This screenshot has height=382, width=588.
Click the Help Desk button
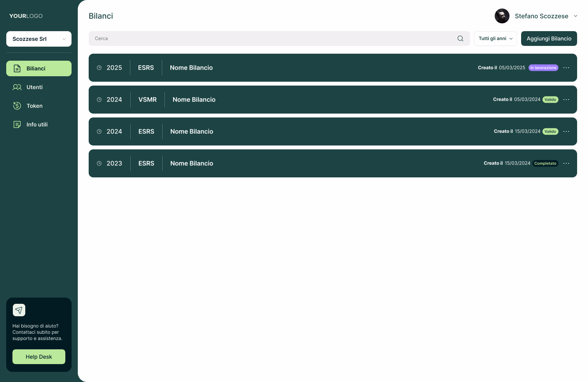[x=39, y=357]
